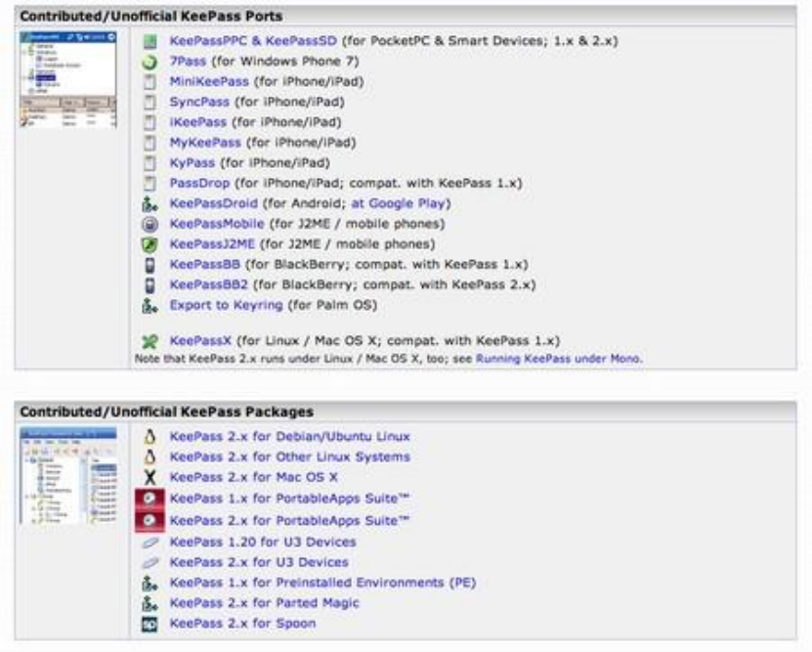This screenshot has width=812, height=652.
Task: Click the KeePassDroid icon
Action: [150, 204]
